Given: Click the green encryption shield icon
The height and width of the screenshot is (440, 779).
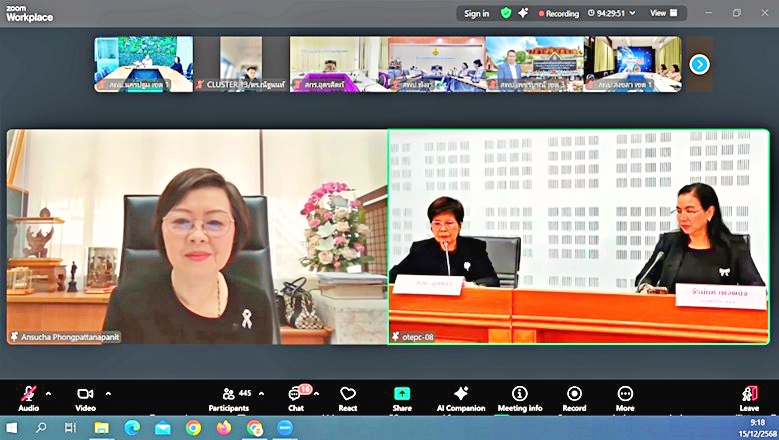Looking at the screenshot, I should 506,13.
